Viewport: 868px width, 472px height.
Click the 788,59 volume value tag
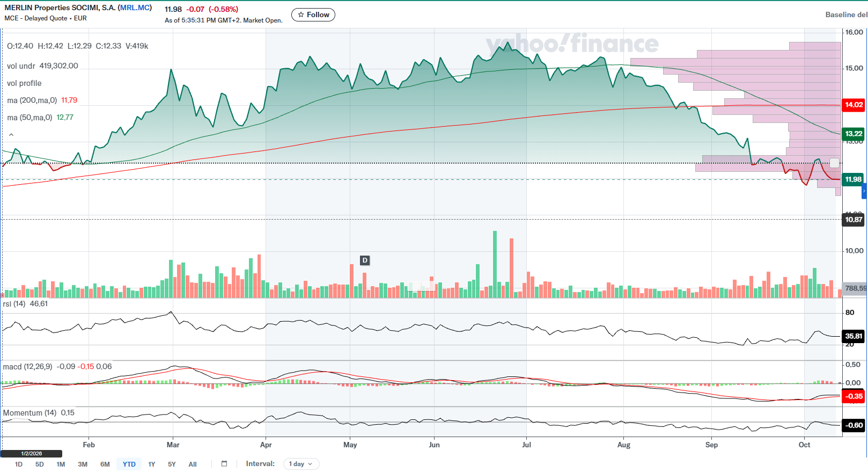tap(855, 288)
